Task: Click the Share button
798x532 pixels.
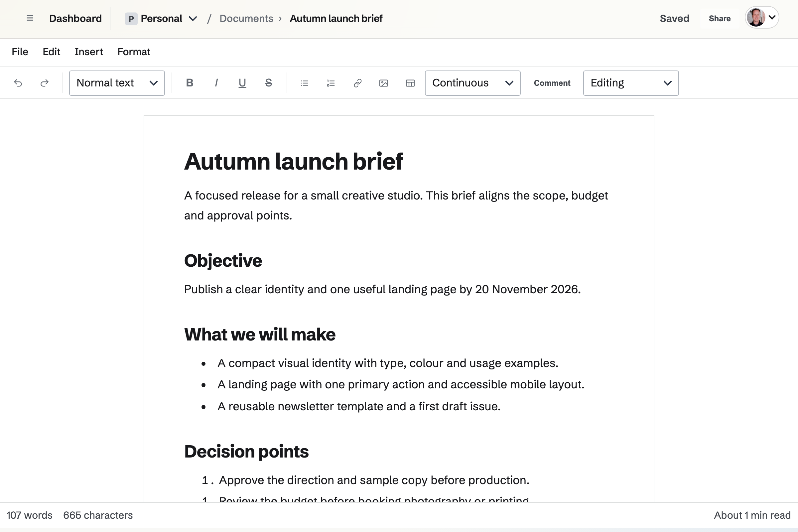Action: [719, 18]
